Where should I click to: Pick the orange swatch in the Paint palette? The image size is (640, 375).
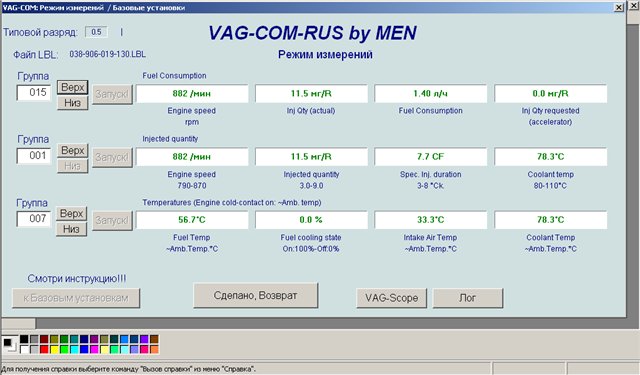(154, 349)
